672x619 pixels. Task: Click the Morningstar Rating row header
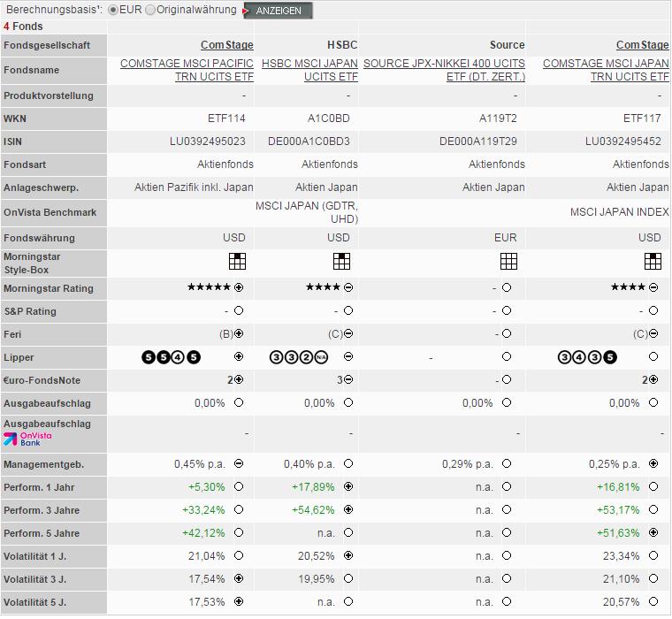pos(54,288)
